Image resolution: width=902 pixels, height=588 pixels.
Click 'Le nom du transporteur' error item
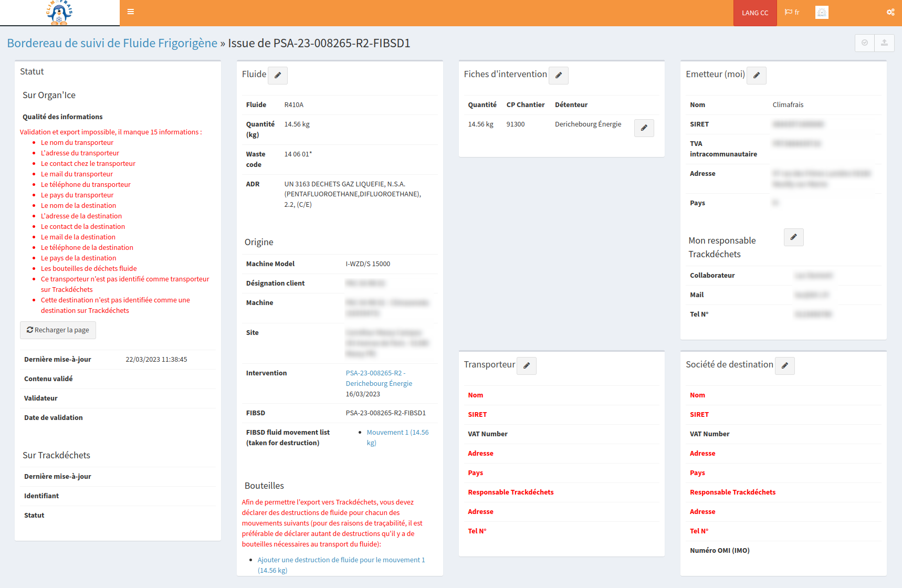(77, 143)
